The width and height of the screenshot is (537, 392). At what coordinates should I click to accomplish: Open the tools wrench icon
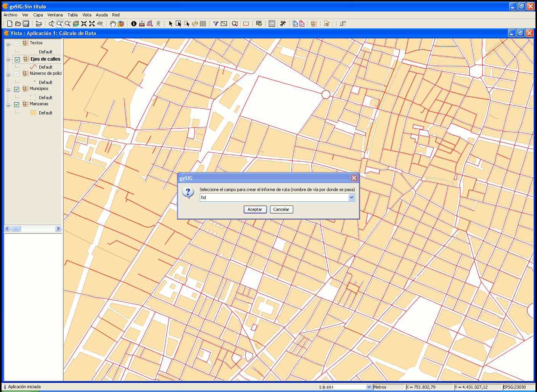(x=283, y=24)
